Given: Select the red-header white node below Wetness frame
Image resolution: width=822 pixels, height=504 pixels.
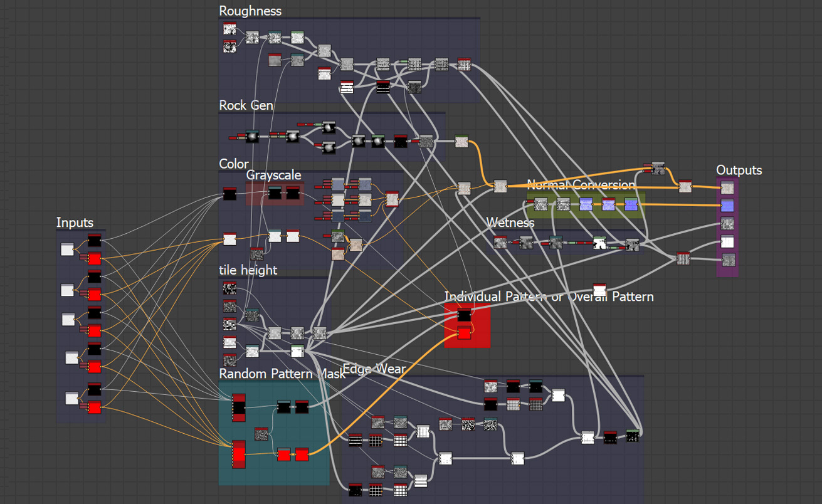Looking at the screenshot, I should 599,290.
